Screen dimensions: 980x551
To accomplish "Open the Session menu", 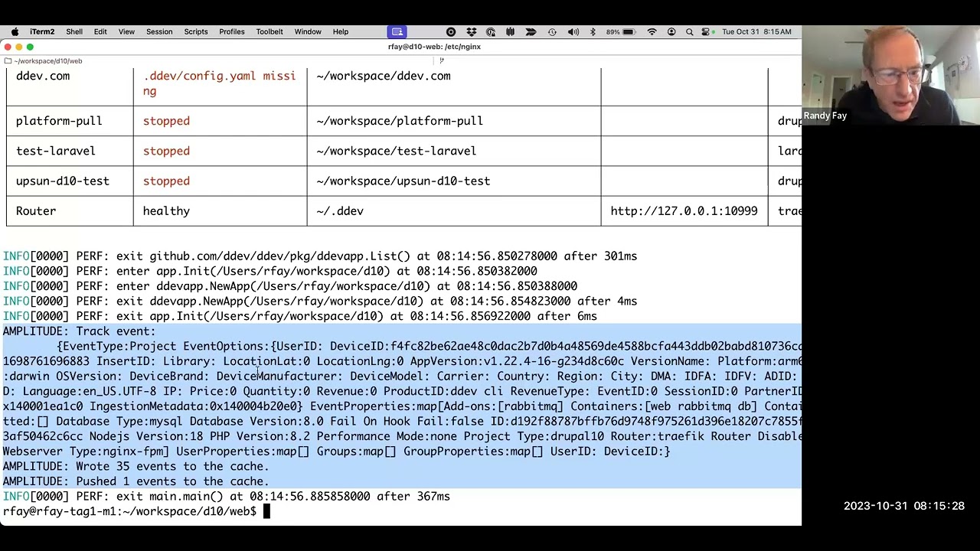I will 159,32.
